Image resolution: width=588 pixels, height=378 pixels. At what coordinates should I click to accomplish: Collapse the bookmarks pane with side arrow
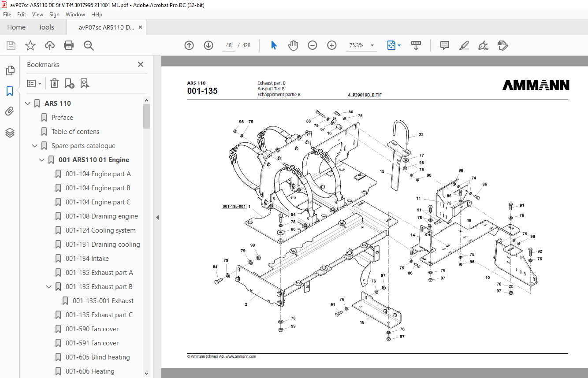(x=157, y=217)
